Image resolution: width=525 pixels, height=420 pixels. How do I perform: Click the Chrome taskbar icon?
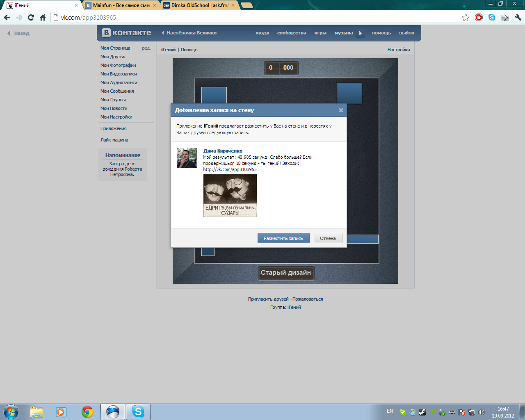(87, 412)
